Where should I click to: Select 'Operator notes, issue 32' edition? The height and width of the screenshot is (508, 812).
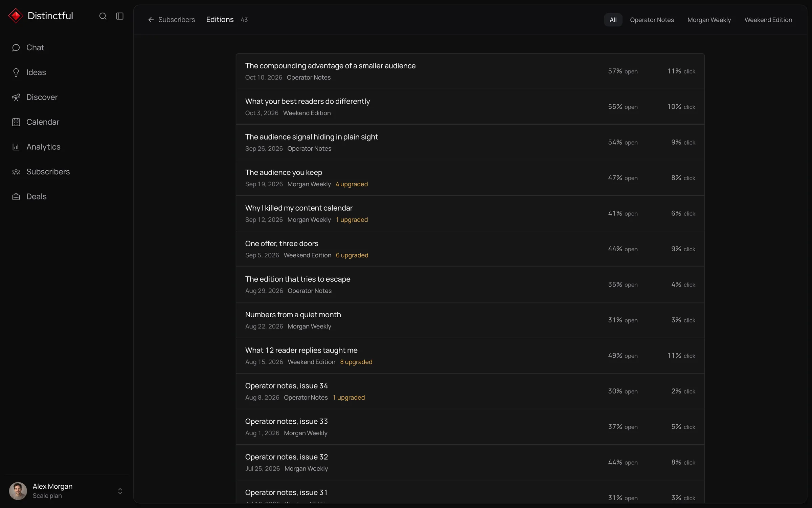470,462
